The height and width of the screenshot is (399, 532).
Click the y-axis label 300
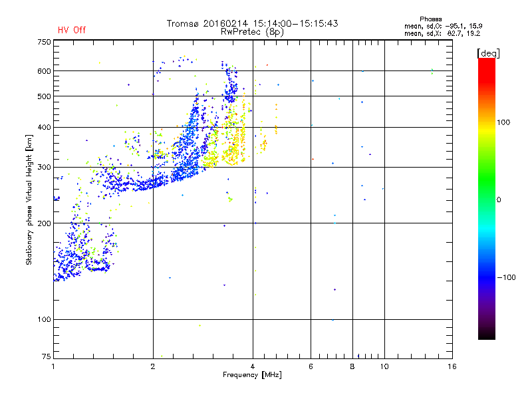coord(44,167)
